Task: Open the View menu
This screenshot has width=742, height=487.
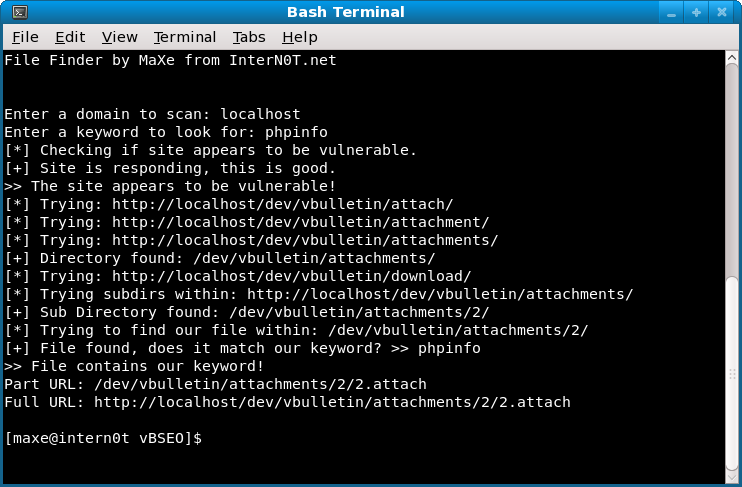Action: coord(119,37)
